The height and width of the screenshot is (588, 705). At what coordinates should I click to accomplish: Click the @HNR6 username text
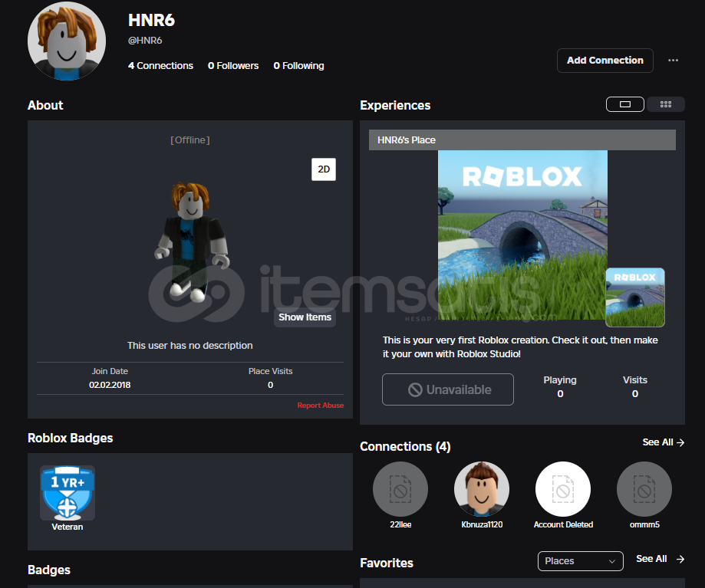(x=145, y=41)
